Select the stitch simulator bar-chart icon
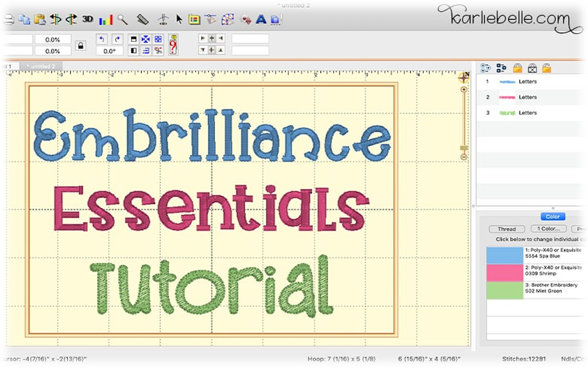The width and height of the screenshot is (588, 368). pyautogui.click(x=106, y=19)
